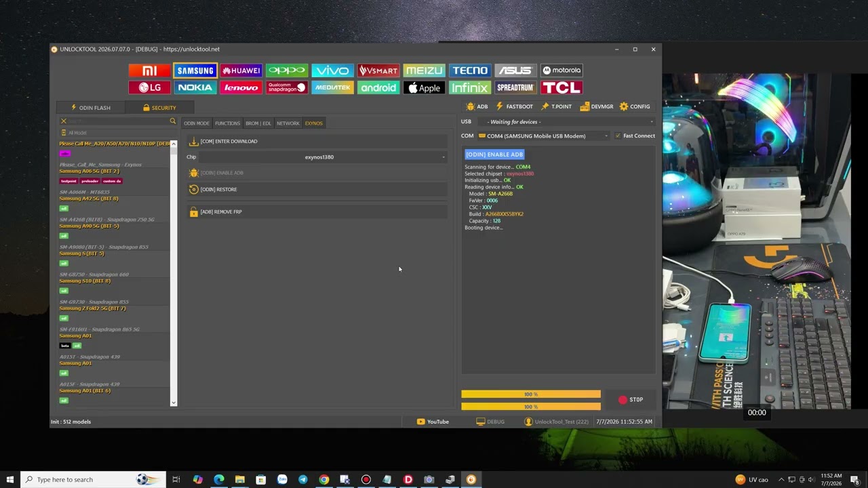Click the upper 100 % progress bar
This screenshot has height=488, width=868.
pos(531,394)
